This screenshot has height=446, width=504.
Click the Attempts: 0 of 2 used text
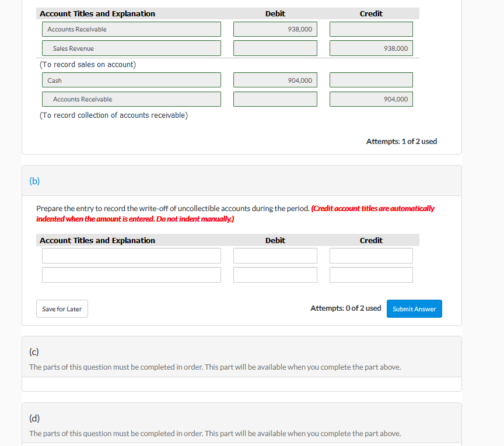coord(345,308)
